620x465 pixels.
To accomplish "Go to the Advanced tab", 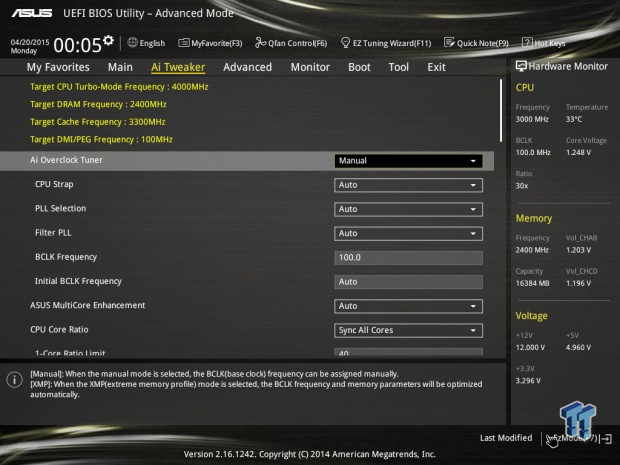I will [x=248, y=67].
